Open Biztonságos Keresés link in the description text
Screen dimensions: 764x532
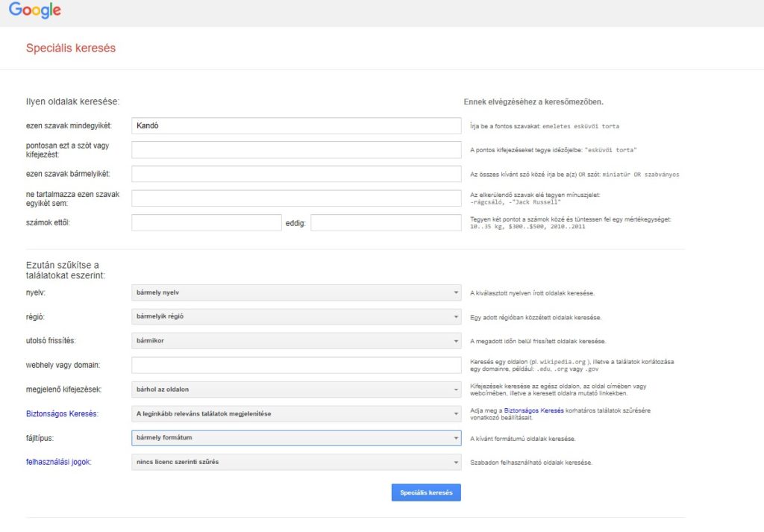[533, 410]
